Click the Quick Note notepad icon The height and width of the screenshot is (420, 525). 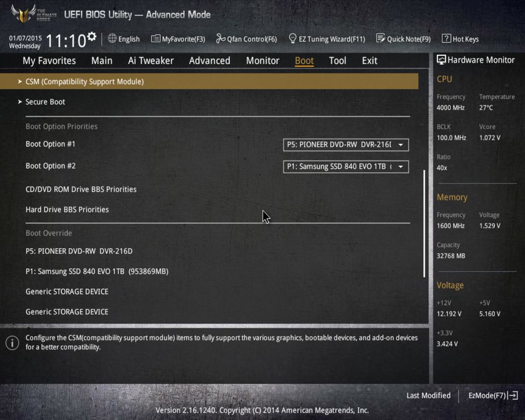tap(380, 38)
